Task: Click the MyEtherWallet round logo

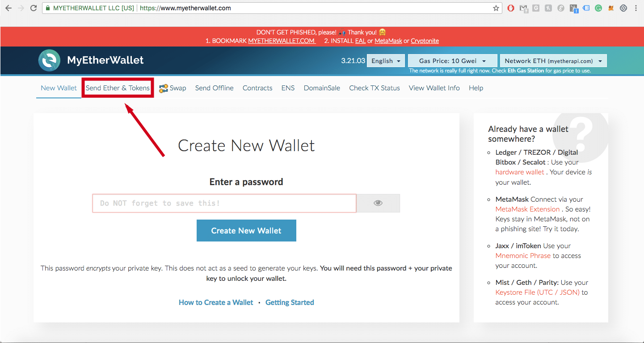Action: click(49, 60)
